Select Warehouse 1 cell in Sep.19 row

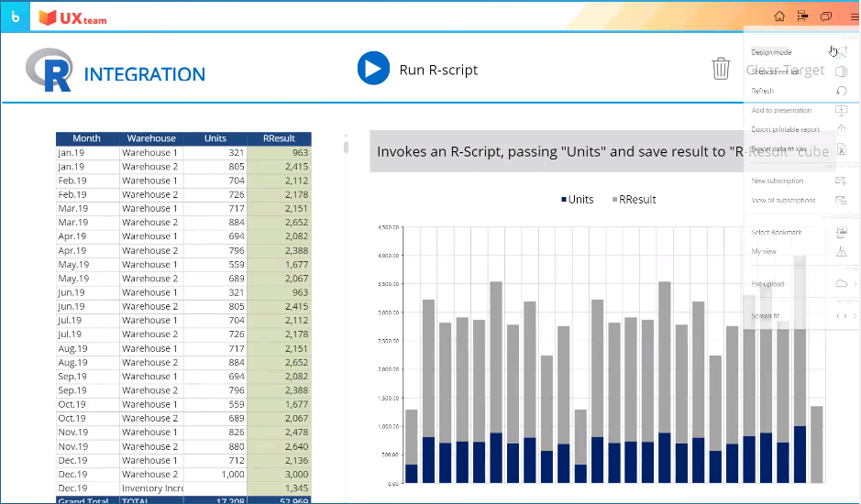pyautogui.click(x=151, y=376)
